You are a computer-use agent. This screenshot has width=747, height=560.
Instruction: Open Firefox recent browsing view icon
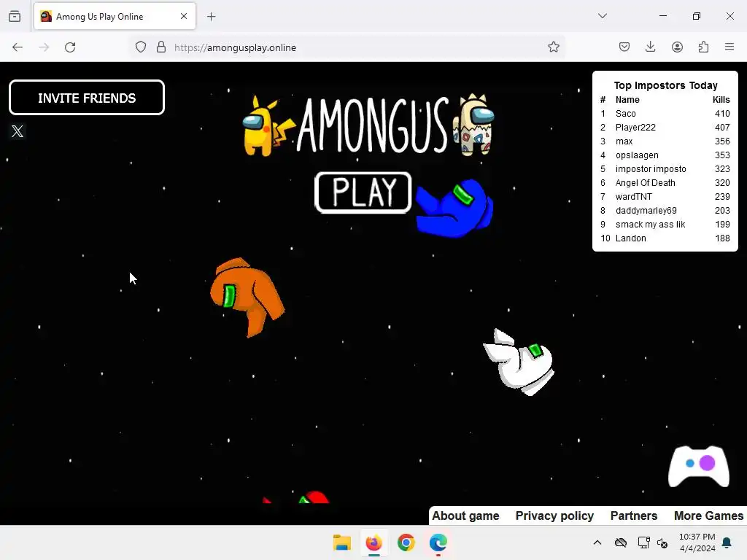(15, 16)
